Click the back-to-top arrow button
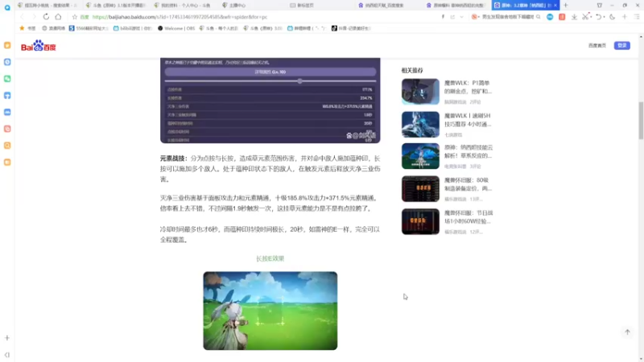Viewport: 644px width, 362px height. [627, 332]
